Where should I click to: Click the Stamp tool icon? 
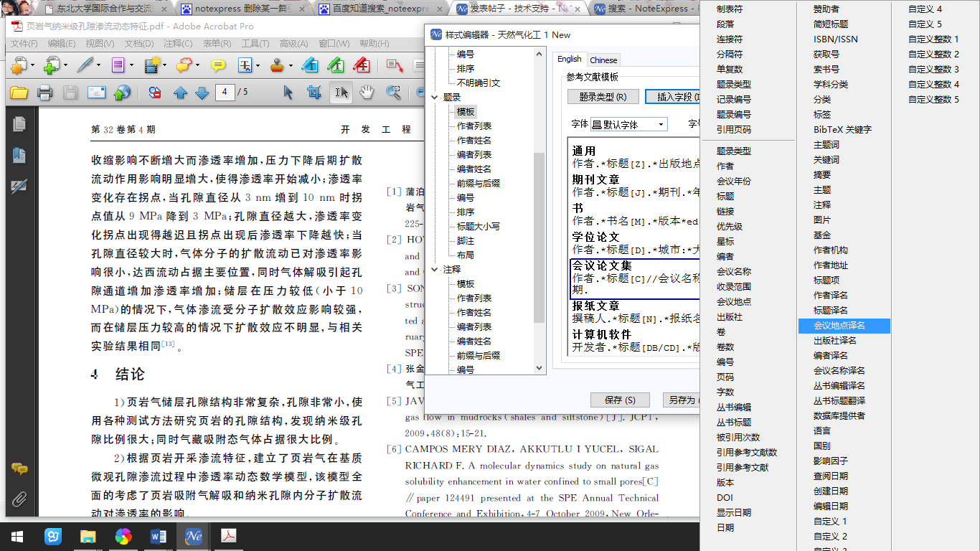[278, 66]
